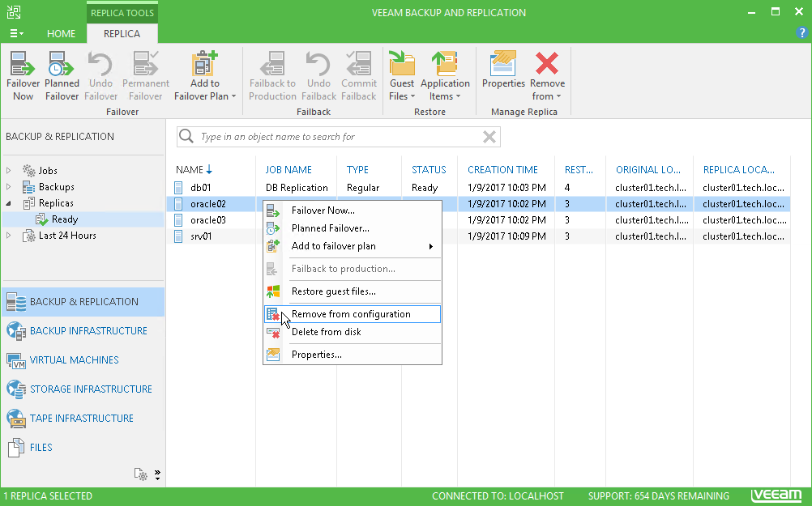Choose Properties... in context menu
Screen dimensions: 812x506
pyautogui.click(x=353, y=355)
